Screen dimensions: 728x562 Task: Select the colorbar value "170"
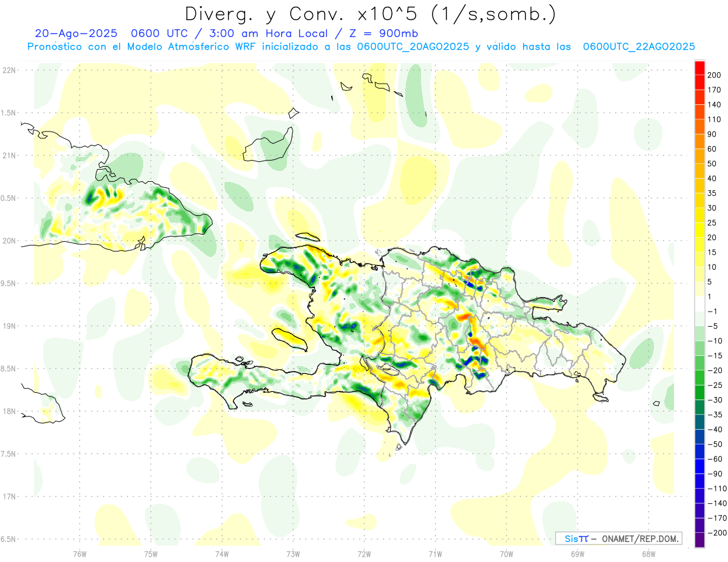[x=715, y=90]
